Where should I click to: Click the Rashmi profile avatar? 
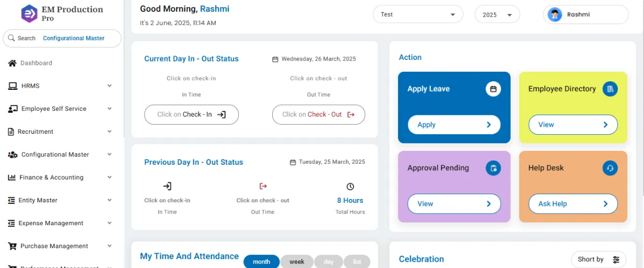(555, 14)
